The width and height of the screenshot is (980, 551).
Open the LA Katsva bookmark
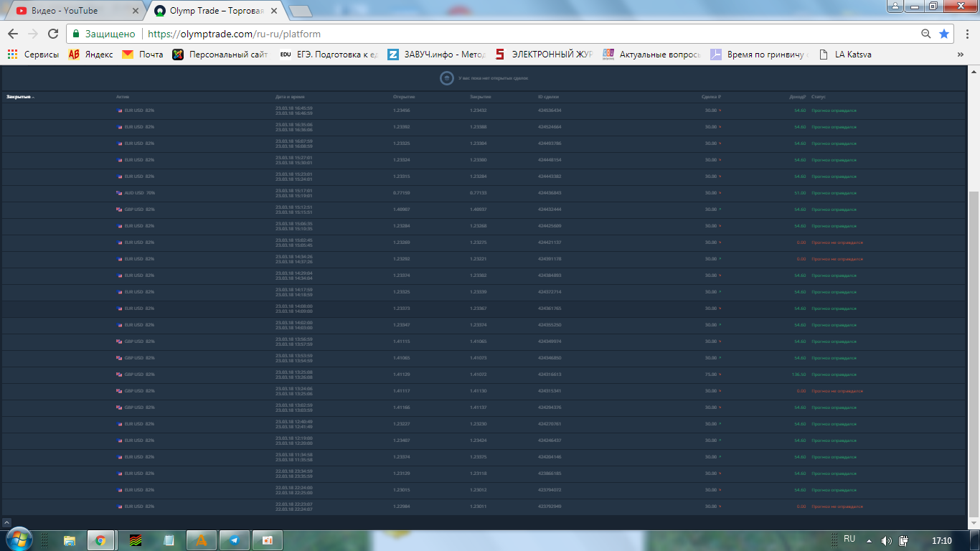pos(844,54)
